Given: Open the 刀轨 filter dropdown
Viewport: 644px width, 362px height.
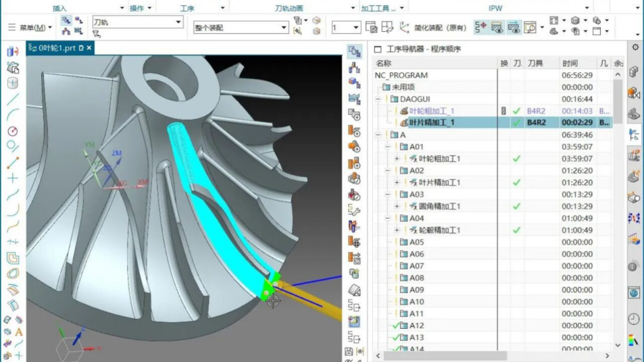Looking at the screenshot, I should coord(178,22).
